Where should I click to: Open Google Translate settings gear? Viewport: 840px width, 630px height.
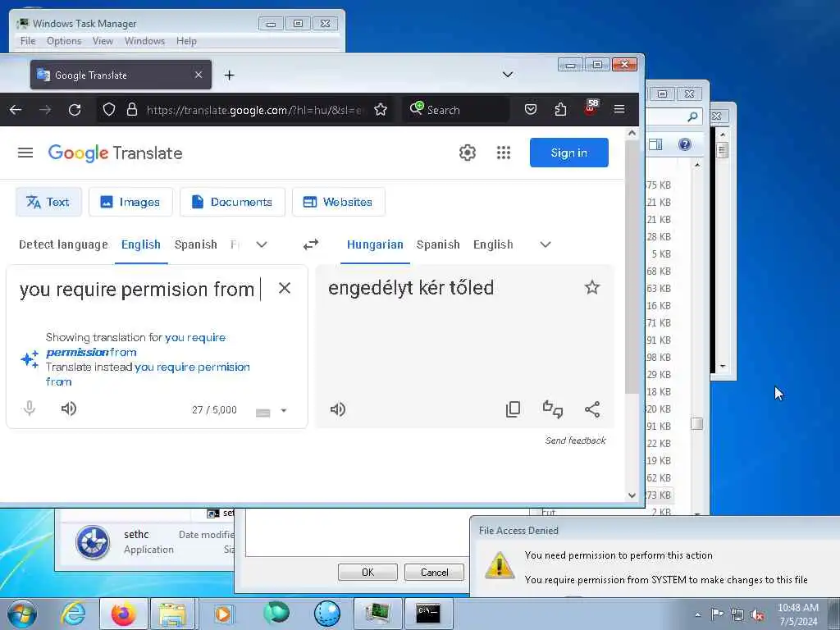[467, 153]
